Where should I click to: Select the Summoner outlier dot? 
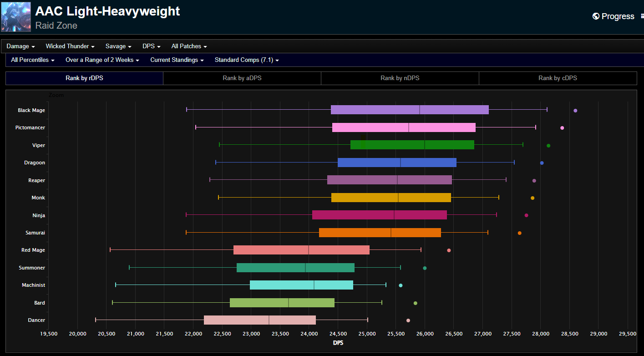(x=425, y=268)
